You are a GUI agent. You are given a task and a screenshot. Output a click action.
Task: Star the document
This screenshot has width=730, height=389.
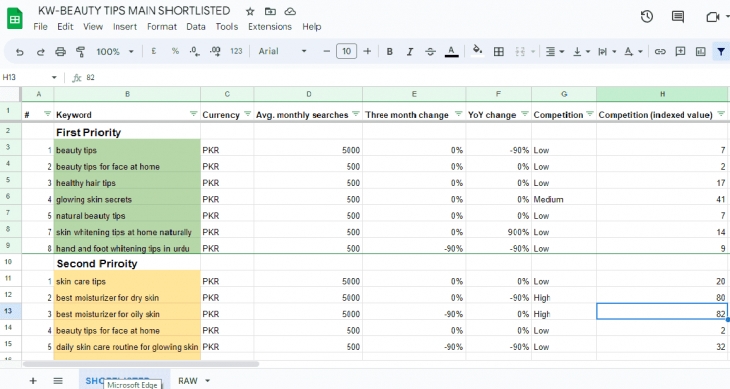(250, 11)
